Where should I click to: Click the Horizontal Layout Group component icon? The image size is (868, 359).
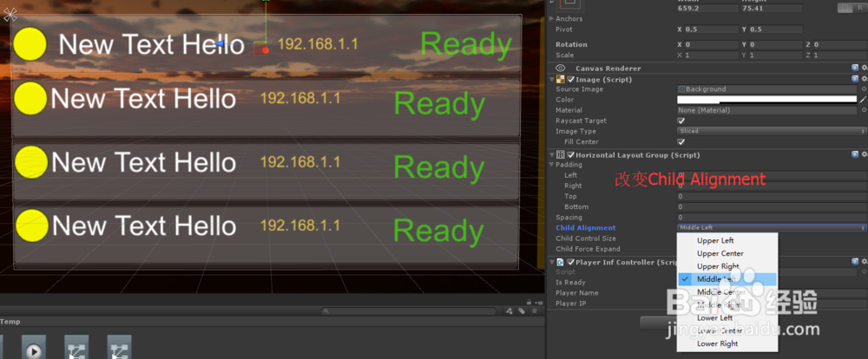pos(560,155)
